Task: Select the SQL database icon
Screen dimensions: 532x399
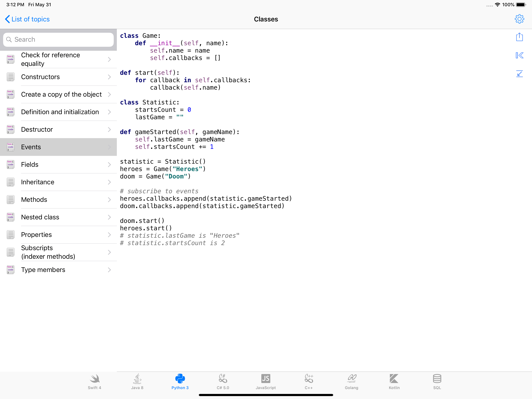Action: coord(437,381)
